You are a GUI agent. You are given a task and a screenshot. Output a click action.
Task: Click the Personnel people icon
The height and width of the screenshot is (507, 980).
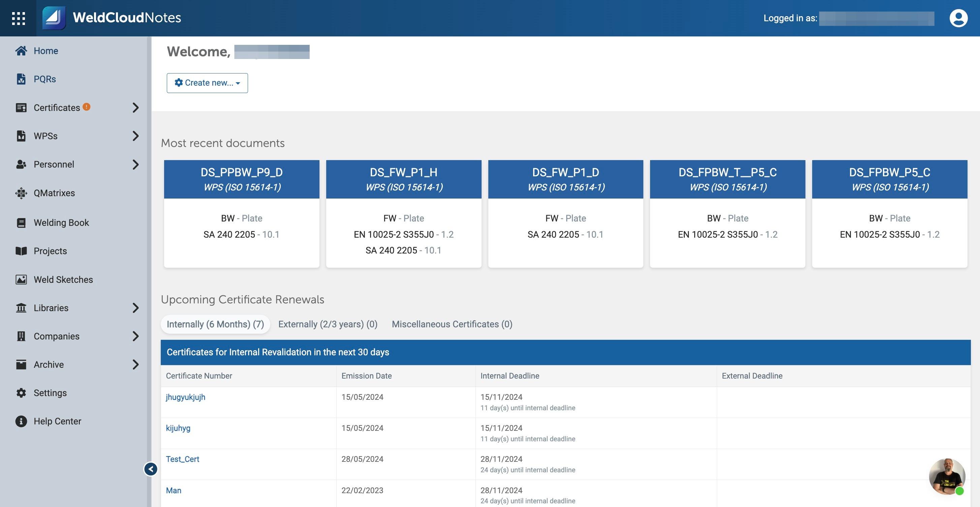point(21,165)
